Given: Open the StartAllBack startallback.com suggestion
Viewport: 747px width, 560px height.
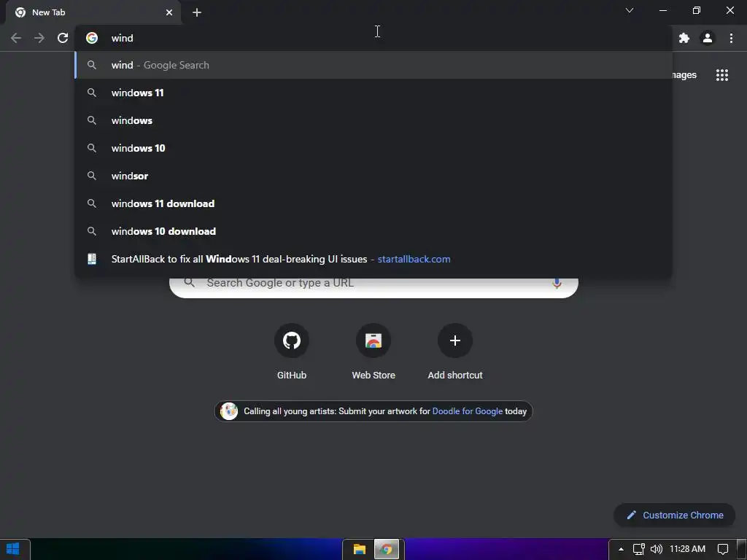Looking at the screenshot, I should tap(373, 259).
